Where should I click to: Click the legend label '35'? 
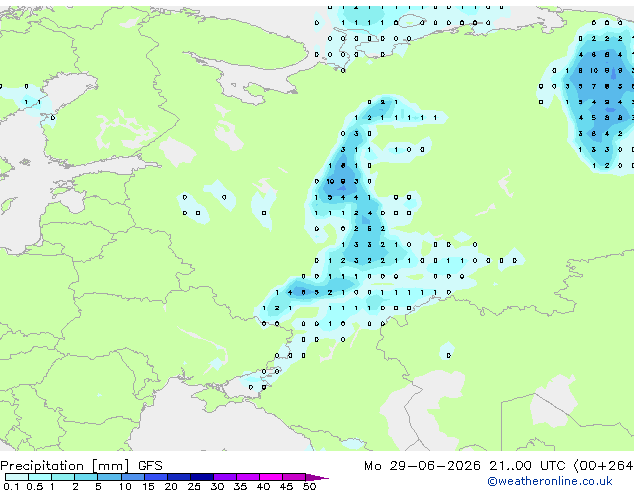tap(241, 486)
